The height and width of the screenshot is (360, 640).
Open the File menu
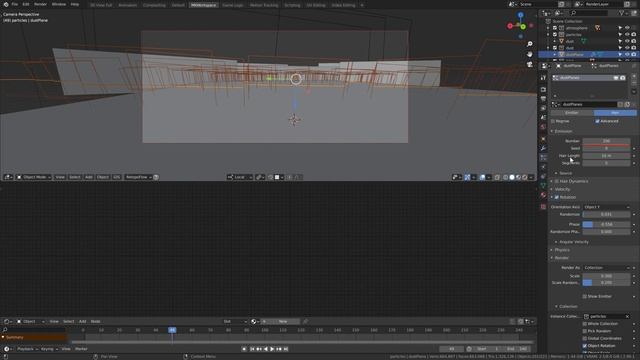point(15,4)
